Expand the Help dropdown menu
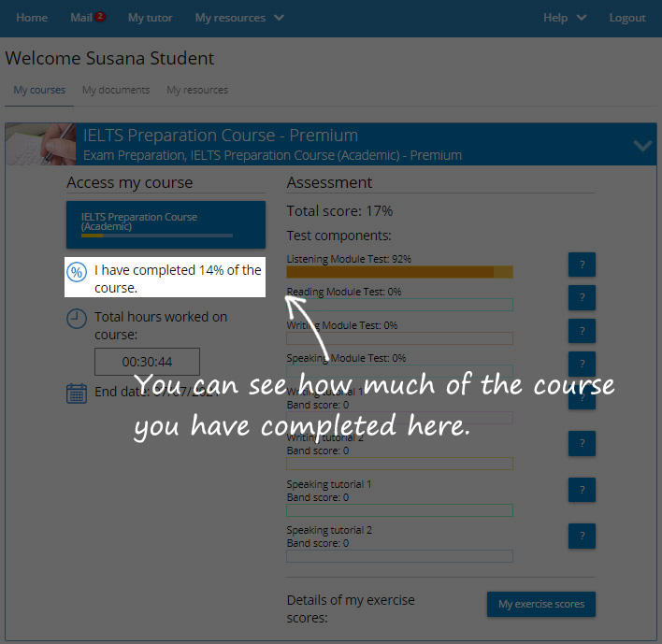Screen dimensions: 662x644 (x=565, y=18)
